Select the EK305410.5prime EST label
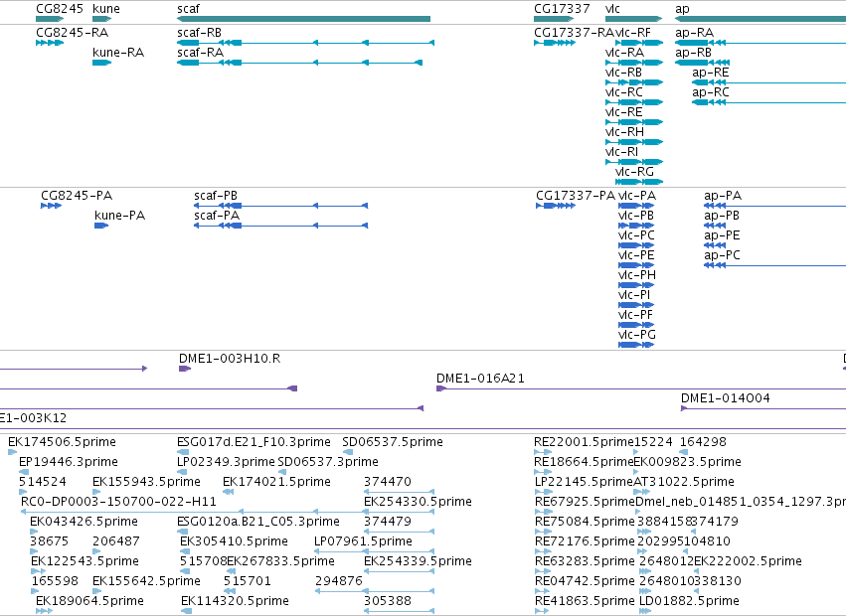Image resolution: width=846 pixels, height=616 pixels. (x=235, y=541)
